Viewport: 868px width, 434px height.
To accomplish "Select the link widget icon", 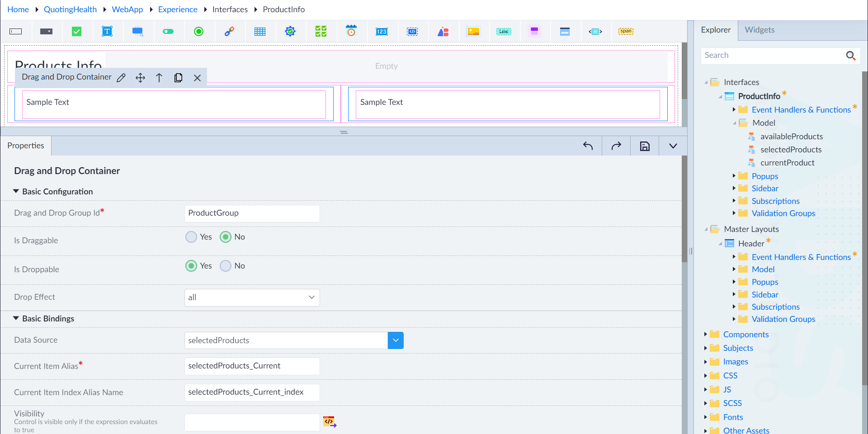I will pos(229,31).
